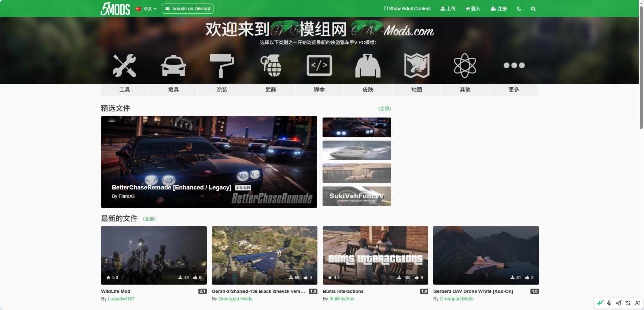Select the SukiVehFuncsV featured thumbnail
Viewport: 644px width, 310px height.
(357, 196)
